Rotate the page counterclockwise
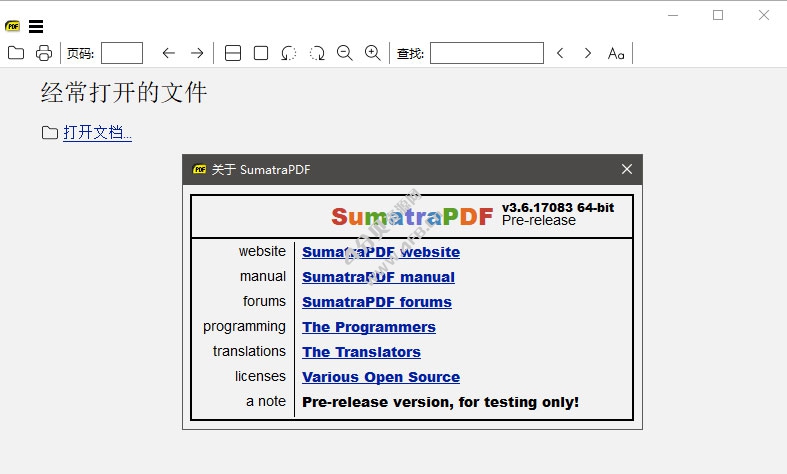787x474 pixels. [289, 53]
